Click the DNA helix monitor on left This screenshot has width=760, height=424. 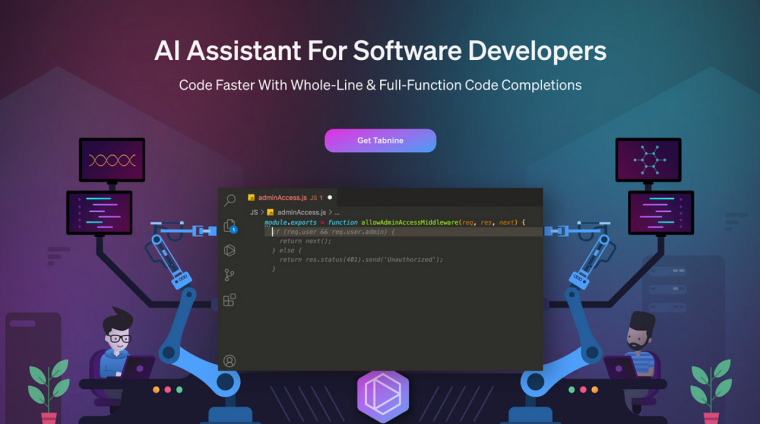coord(112,160)
